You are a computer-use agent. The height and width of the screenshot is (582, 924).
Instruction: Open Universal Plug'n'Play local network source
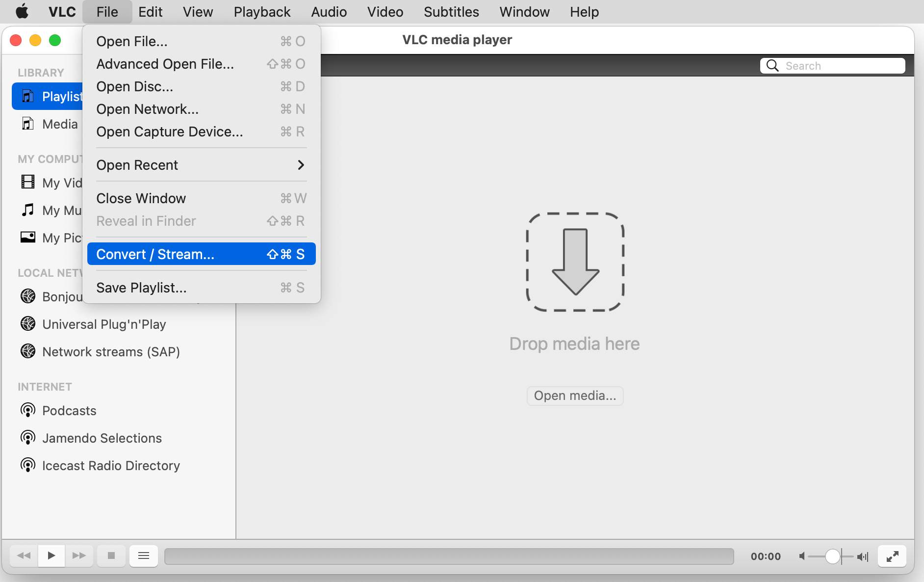103,324
